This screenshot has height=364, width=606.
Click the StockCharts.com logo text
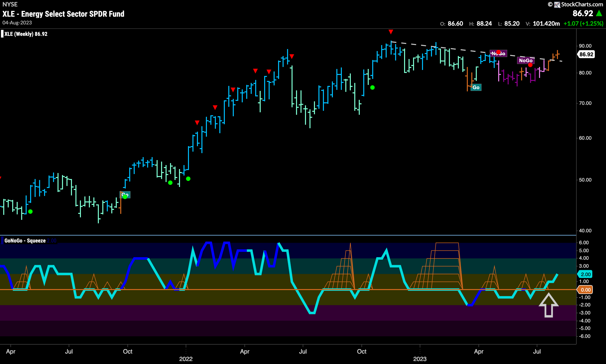coord(582,4)
